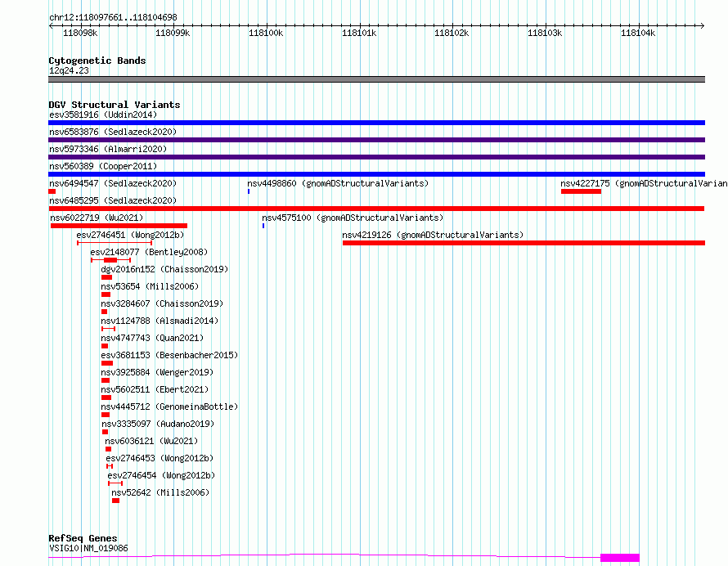Open esv2746454 (Wong2012b) label
This screenshot has width=728, height=566.
pos(161,475)
